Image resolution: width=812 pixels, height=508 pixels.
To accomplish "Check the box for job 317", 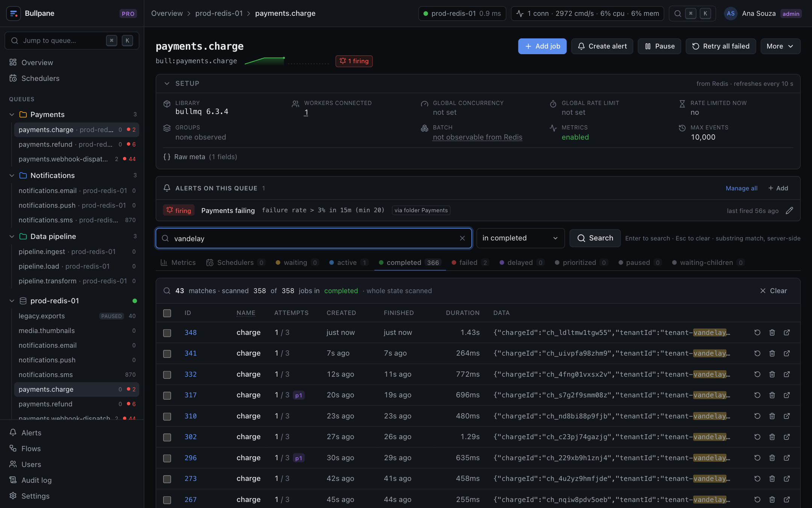I will point(167,395).
